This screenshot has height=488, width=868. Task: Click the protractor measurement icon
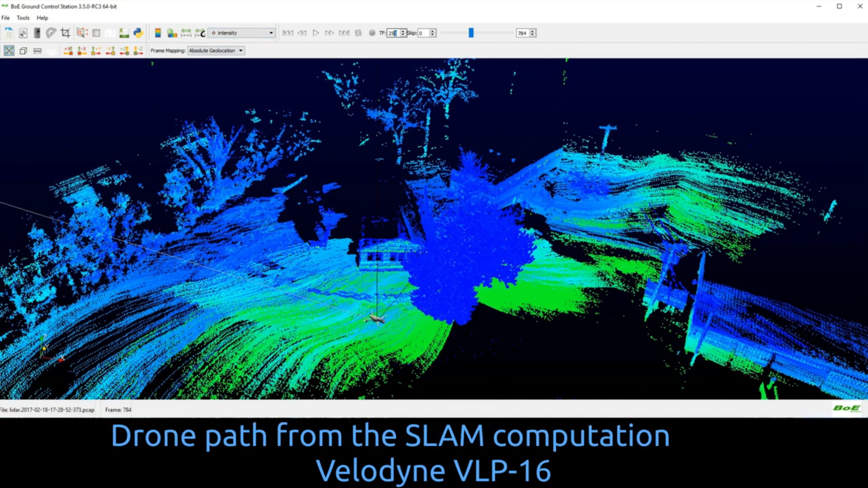point(51,33)
